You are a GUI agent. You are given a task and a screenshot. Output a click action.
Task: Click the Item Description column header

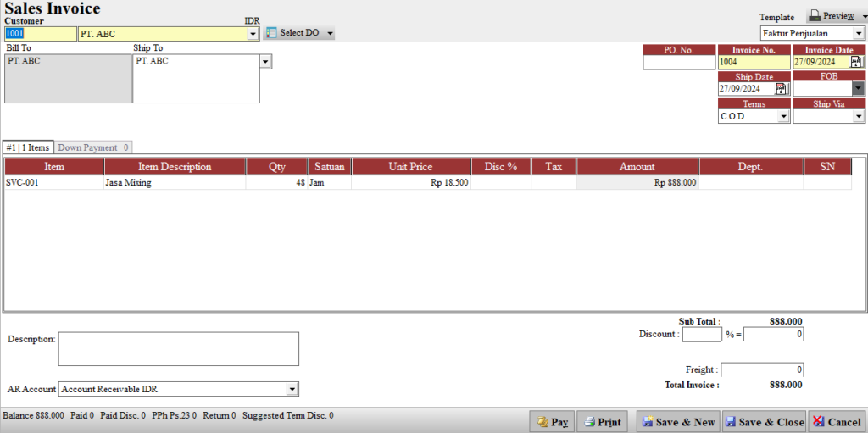coord(175,167)
